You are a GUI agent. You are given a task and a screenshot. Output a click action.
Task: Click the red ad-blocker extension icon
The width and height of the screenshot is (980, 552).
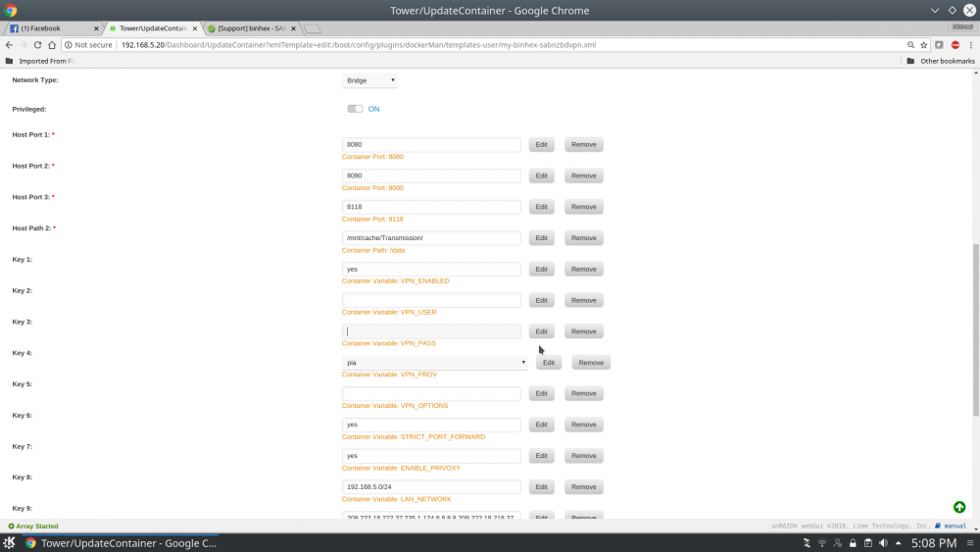[x=955, y=45]
